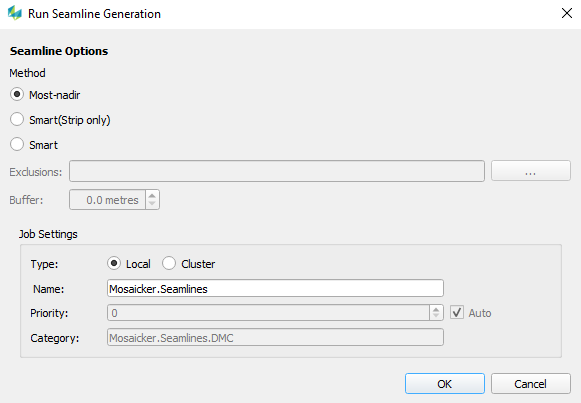Switch job type to Cluster
This screenshot has height=403, width=581.
pos(169,263)
